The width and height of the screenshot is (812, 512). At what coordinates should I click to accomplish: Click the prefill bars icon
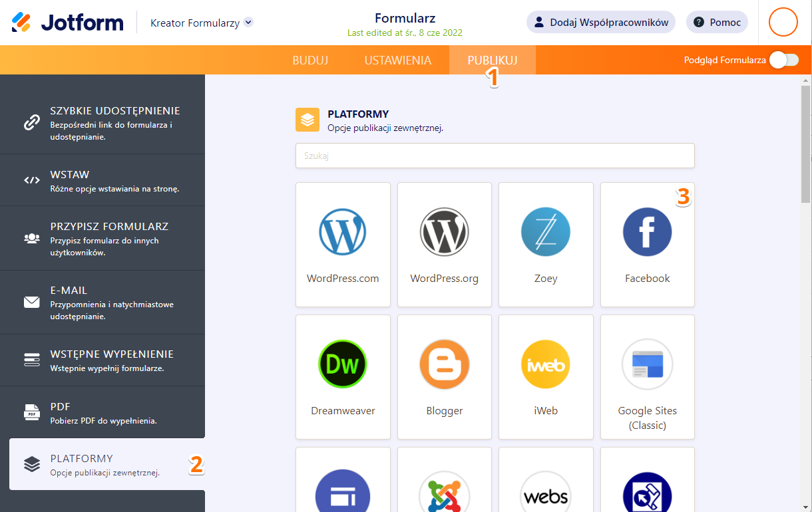coord(32,360)
